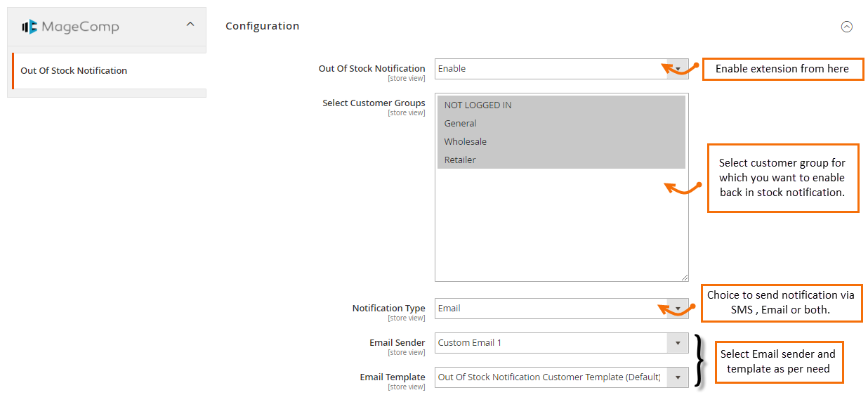Click the "Enable extension from here" callout
The width and height of the screenshot is (868, 395).
click(x=782, y=69)
